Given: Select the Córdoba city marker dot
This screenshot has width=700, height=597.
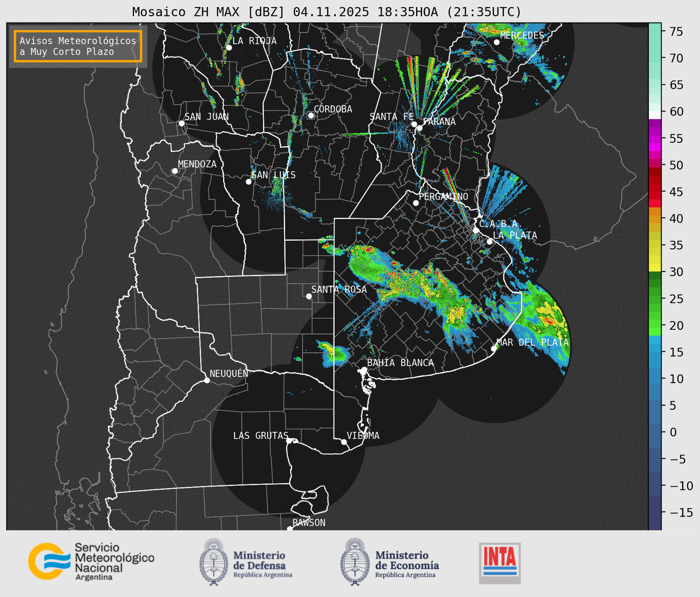Looking at the screenshot, I should click(x=311, y=115).
